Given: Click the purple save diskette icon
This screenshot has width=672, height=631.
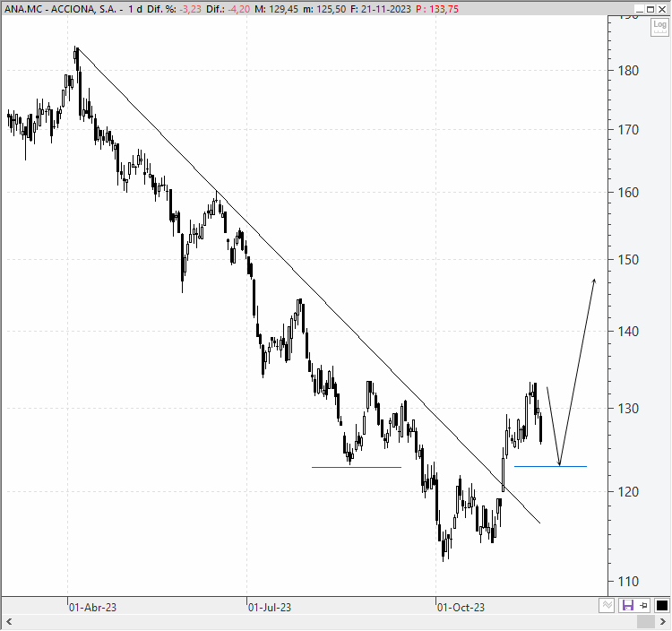Looking at the screenshot, I should point(628,605).
